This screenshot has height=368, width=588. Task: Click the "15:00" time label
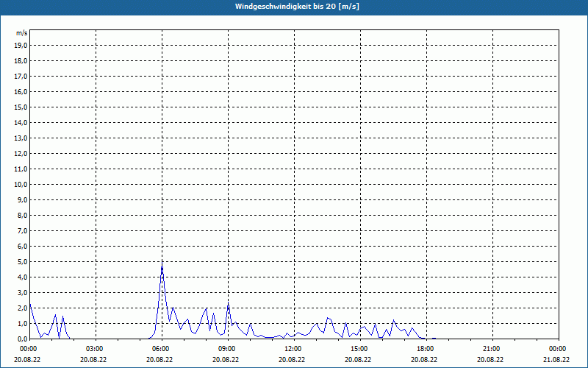pyautogui.click(x=360, y=349)
